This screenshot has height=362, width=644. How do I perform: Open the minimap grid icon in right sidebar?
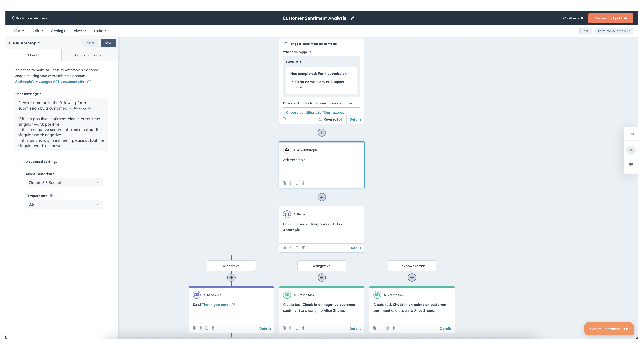click(x=631, y=134)
